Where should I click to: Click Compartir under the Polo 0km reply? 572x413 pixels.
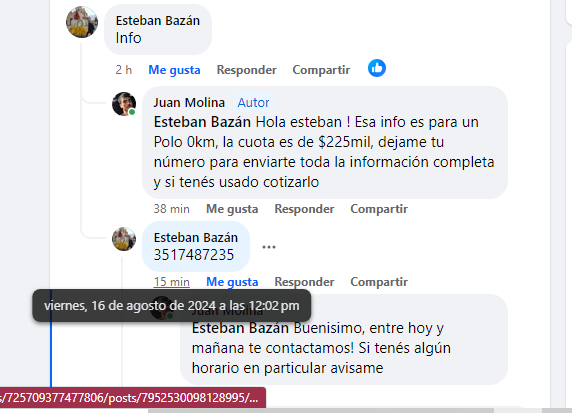[379, 209]
